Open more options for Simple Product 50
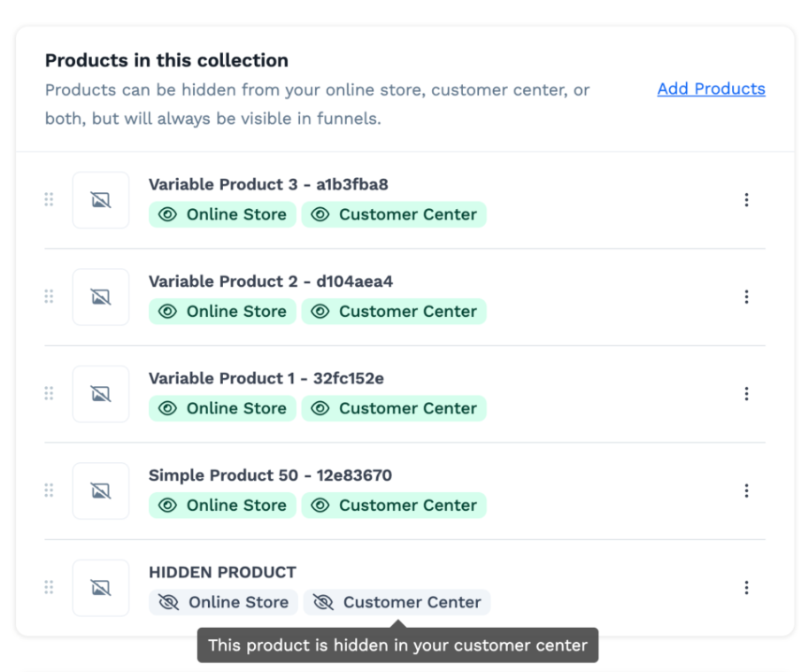 746,490
